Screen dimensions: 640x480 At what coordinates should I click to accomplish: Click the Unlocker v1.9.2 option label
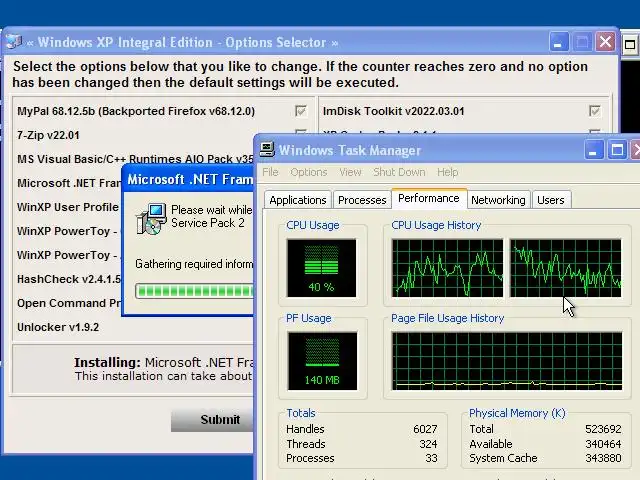tap(58, 327)
